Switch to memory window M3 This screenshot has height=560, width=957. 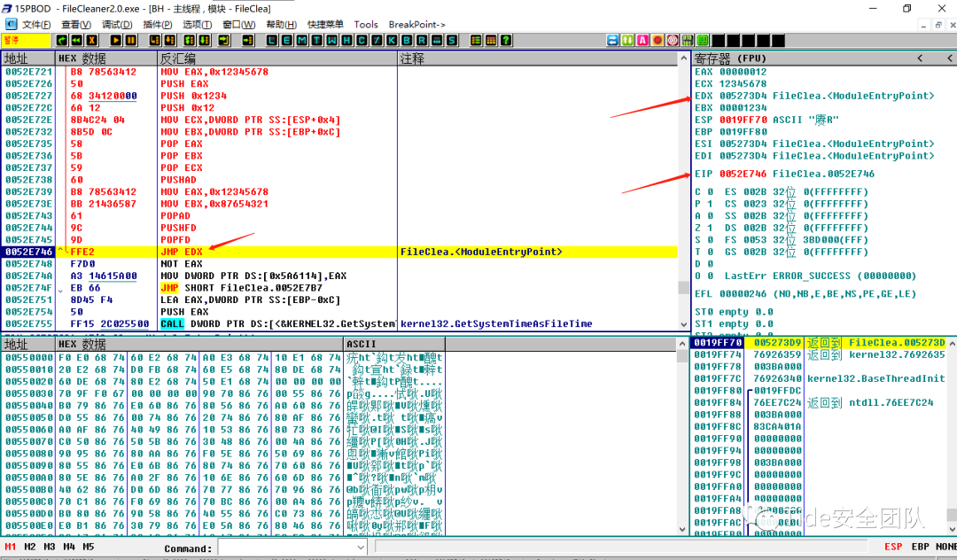click(50, 547)
